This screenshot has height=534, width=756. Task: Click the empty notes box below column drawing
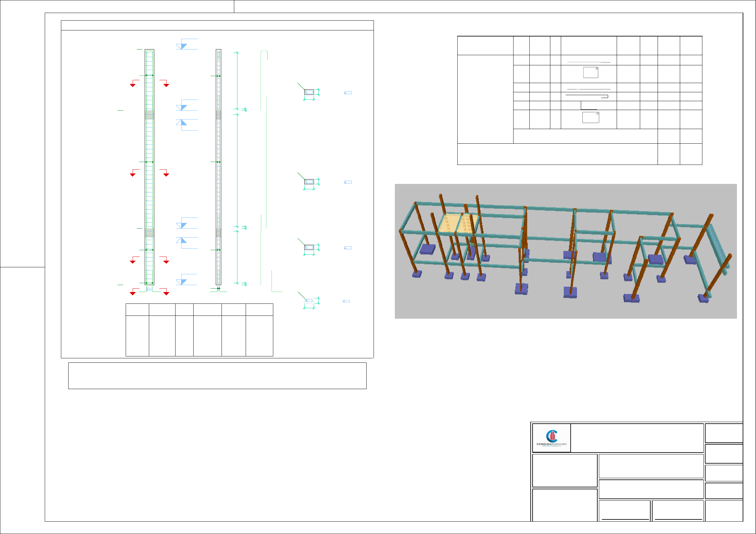tap(217, 376)
